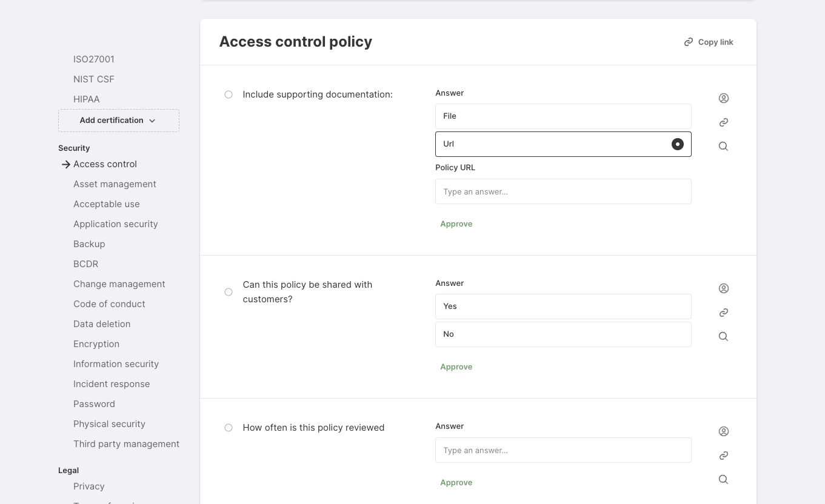825x504 pixels.
Task: Select the Url answer option
Action: [x=563, y=144]
